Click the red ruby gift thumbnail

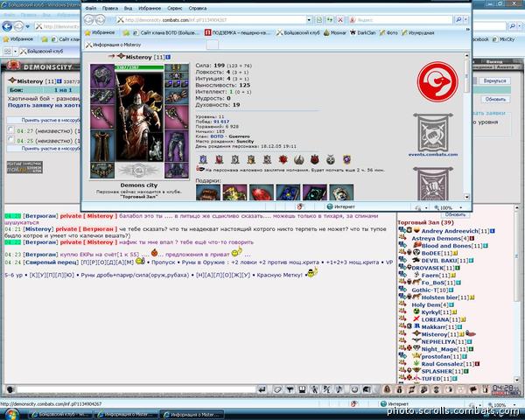click(261, 192)
